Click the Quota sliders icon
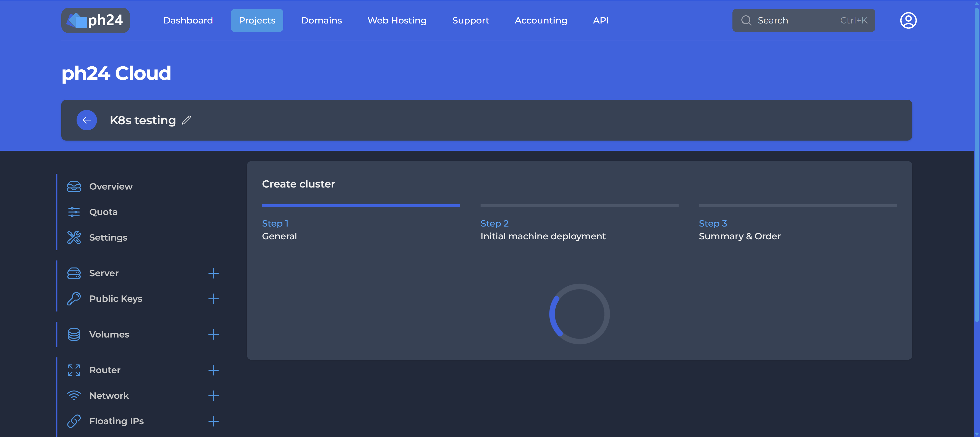This screenshot has height=437, width=980. 74,212
